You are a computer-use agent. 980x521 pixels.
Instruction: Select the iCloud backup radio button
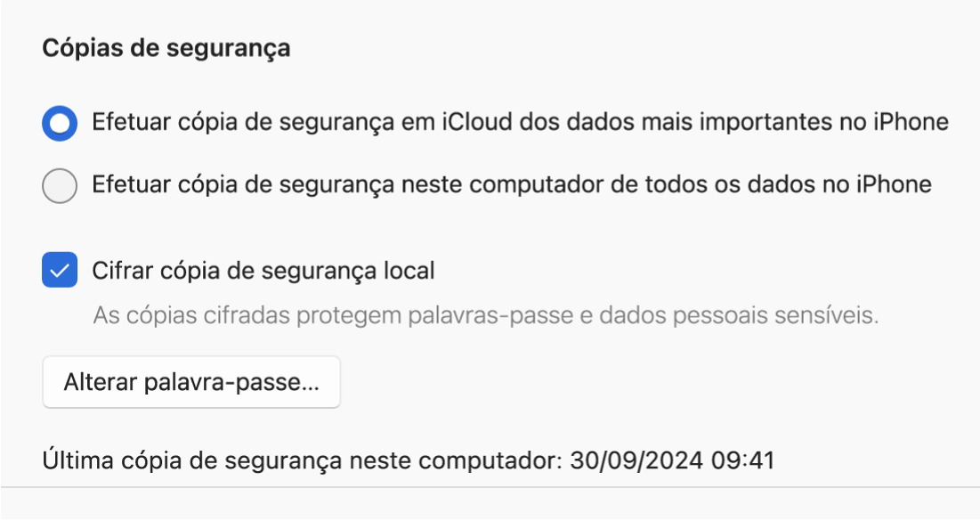click(60, 123)
